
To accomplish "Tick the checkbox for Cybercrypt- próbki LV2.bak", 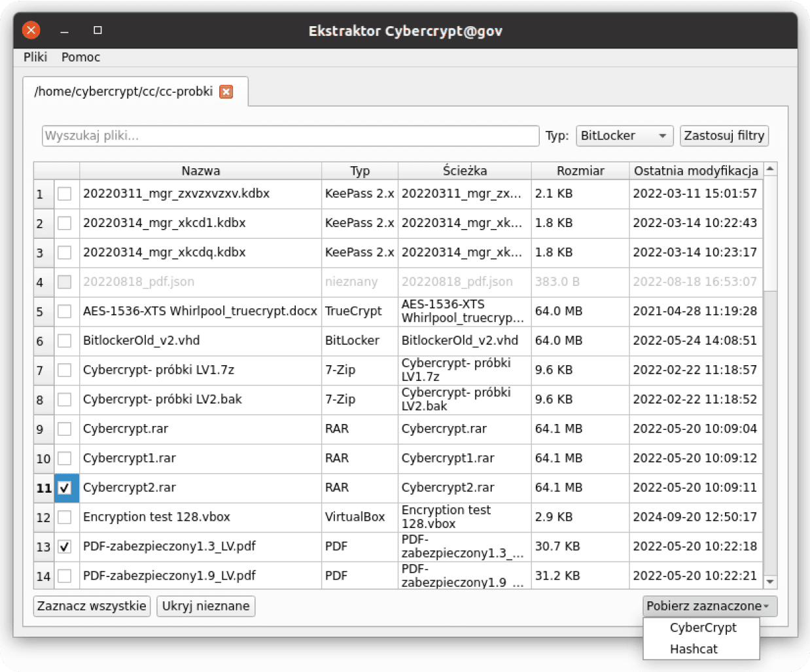I will tap(64, 400).
